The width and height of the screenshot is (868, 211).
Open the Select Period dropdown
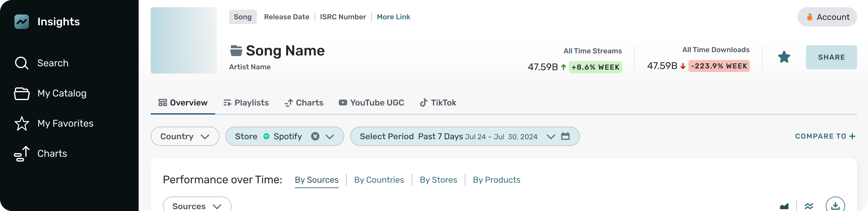point(551,137)
